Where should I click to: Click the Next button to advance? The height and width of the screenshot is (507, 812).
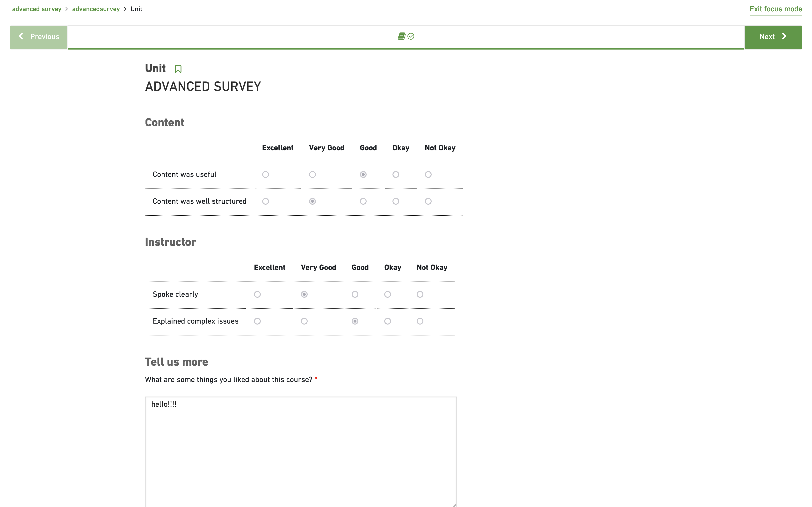pyautogui.click(x=773, y=37)
